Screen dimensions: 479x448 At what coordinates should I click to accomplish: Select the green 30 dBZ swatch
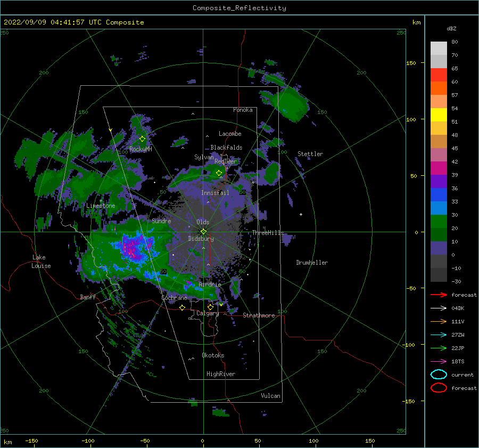[439, 221]
